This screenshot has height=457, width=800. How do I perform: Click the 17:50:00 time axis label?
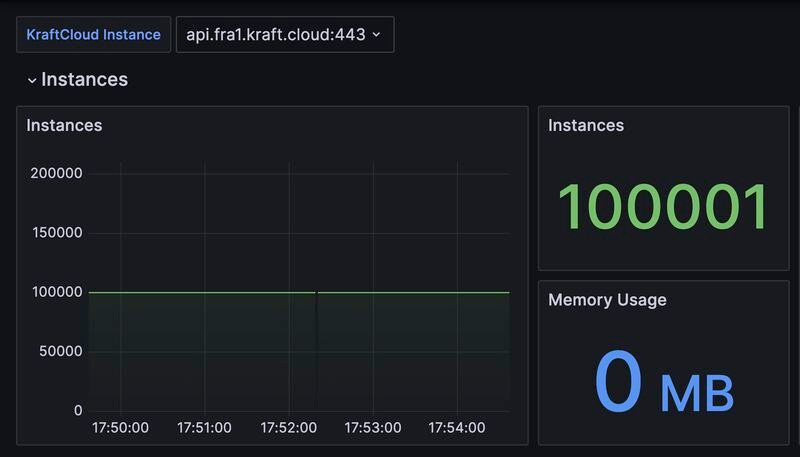pos(120,427)
